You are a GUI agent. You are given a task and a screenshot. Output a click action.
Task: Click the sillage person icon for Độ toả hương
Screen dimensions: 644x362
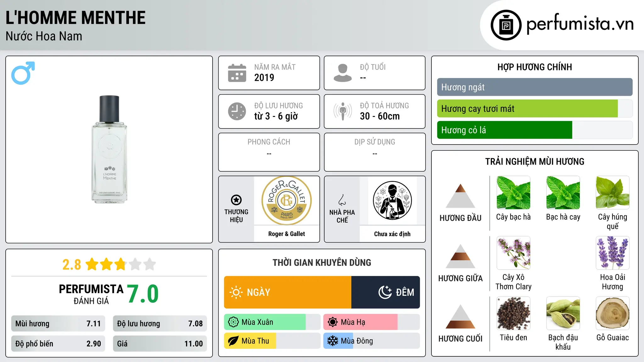pos(343,111)
